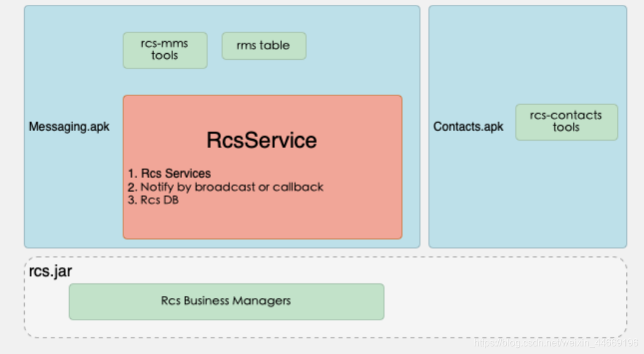Click the Messaging.apk label
Viewport: 644px width, 354px height.
69,126
